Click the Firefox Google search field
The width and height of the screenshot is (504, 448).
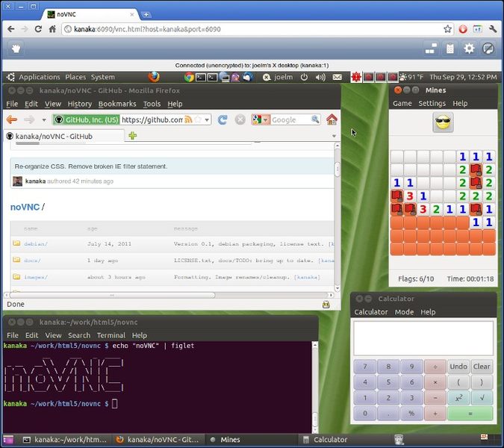click(x=293, y=119)
